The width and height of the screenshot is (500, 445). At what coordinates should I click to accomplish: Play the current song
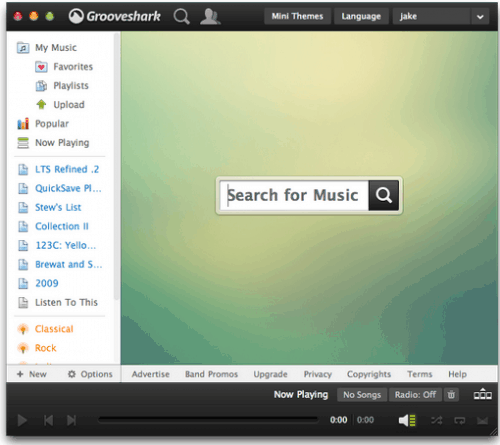tap(22, 420)
